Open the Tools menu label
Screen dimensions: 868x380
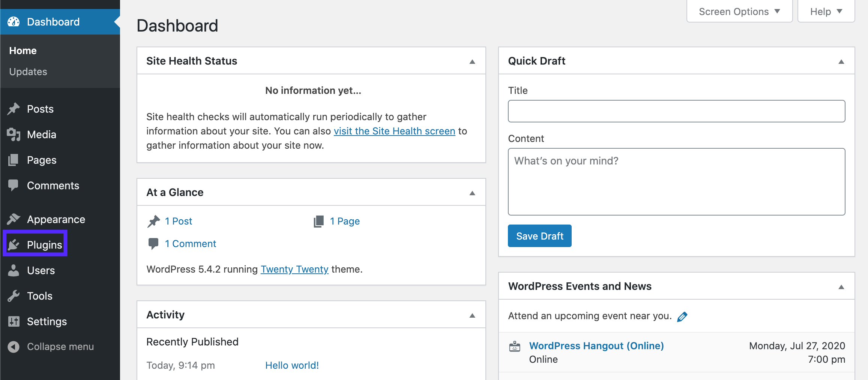(x=40, y=296)
